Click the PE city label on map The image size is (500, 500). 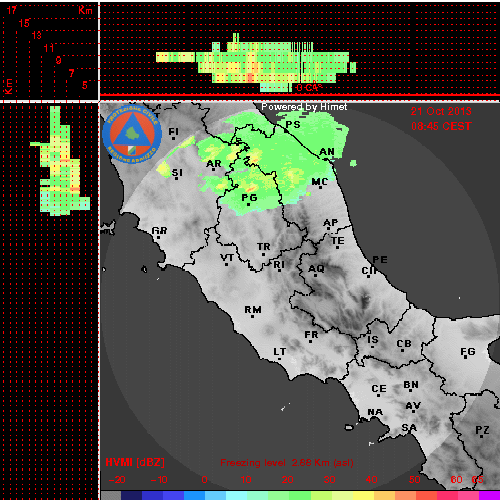380,260
